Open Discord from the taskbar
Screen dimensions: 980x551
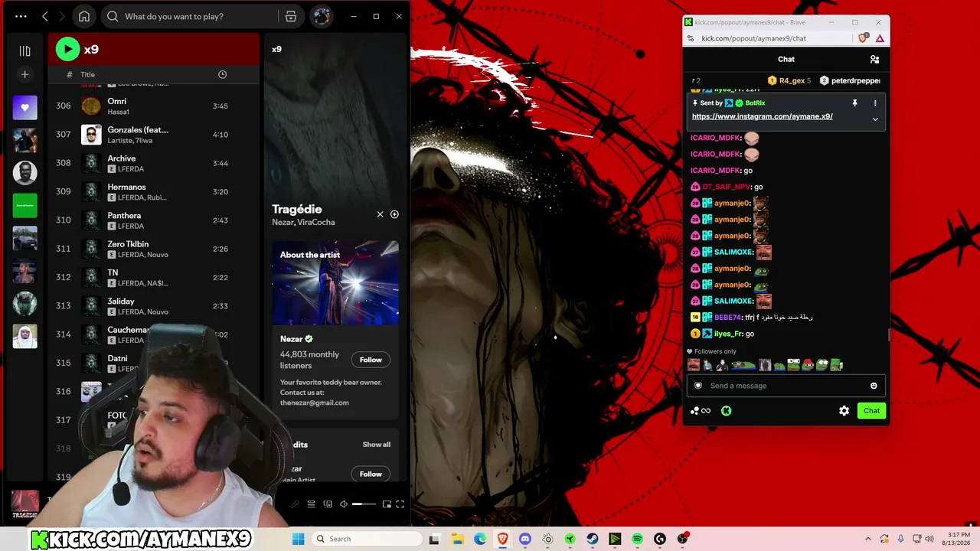tap(525, 539)
